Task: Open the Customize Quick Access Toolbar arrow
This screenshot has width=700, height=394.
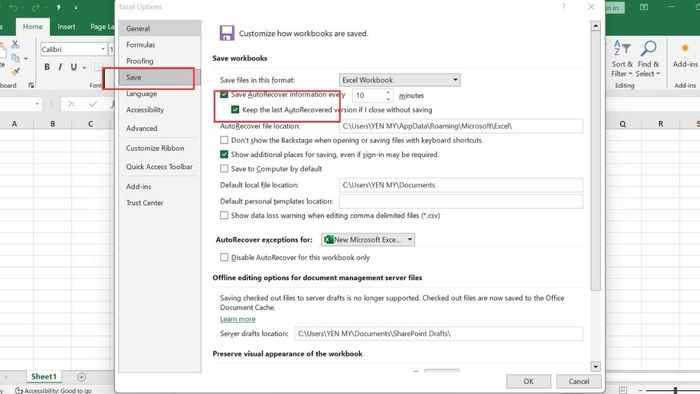Action: [x=76, y=8]
